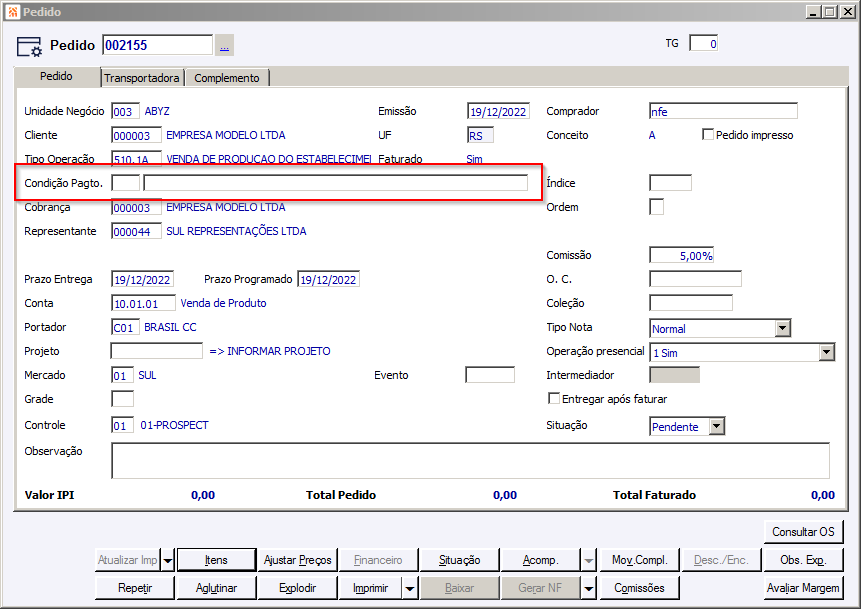Click the Obs. Exp. button
861x609 pixels.
click(803, 560)
